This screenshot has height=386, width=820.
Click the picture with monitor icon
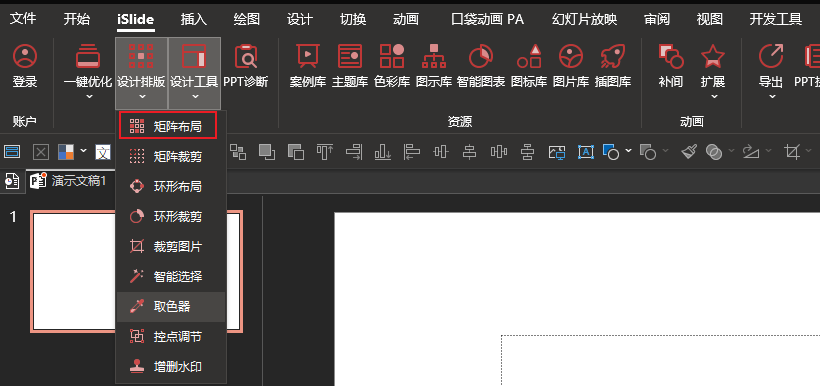(557, 152)
